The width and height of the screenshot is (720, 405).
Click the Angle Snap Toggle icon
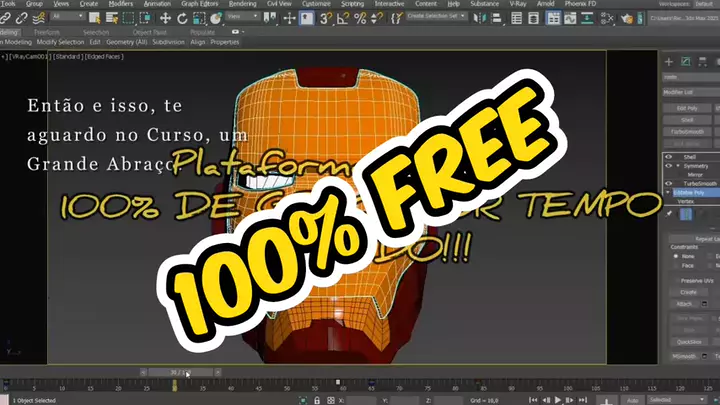click(341, 17)
